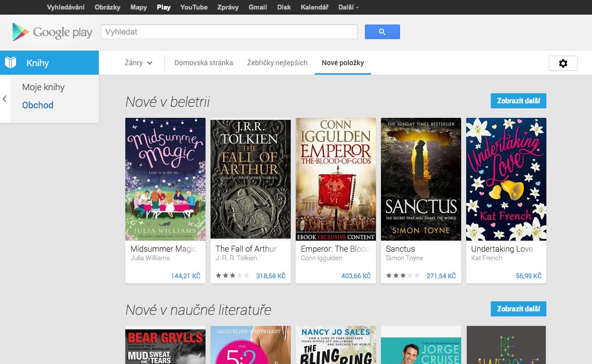Open Nancy Jo Sales Bling Ring cover
The height and width of the screenshot is (364, 592).
coord(336,345)
